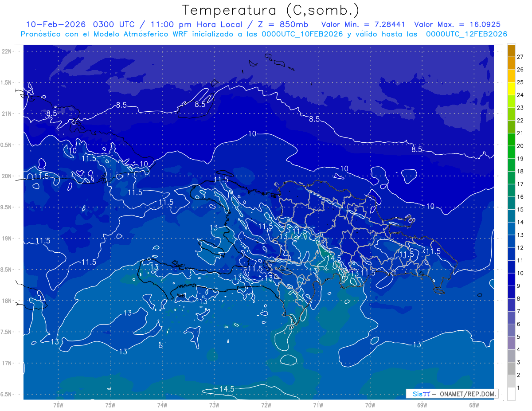Screen dimensions: 532x411
Task: Click the "75W" longitude tick label
Action: point(110,405)
